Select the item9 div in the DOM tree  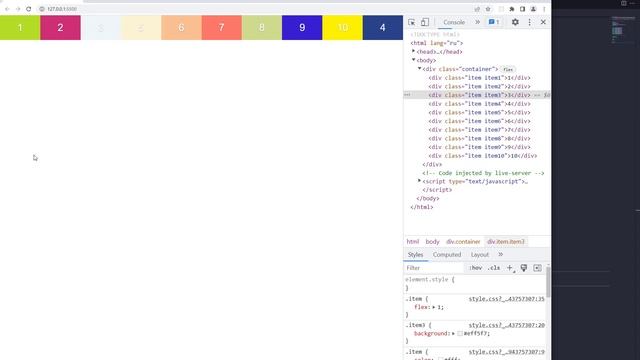click(479, 147)
